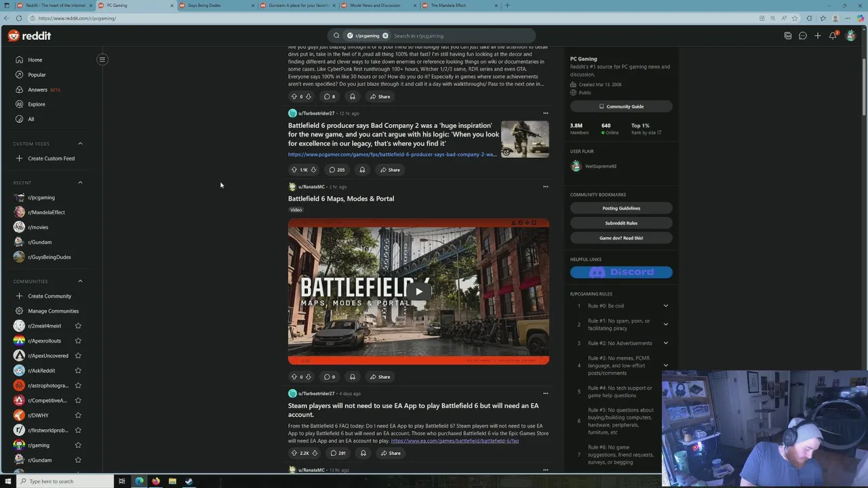Open user avatar menu in header
The width and height of the screenshot is (868, 488).
[850, 35]
